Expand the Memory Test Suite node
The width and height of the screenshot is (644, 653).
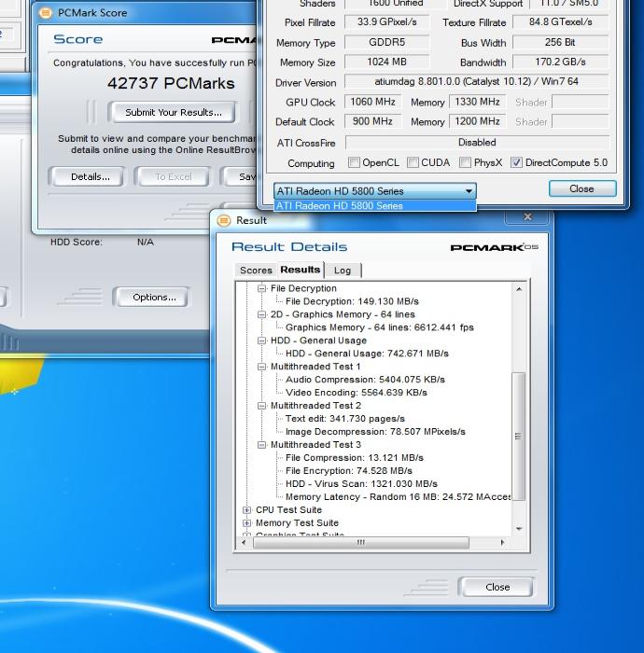pos(247,523)
